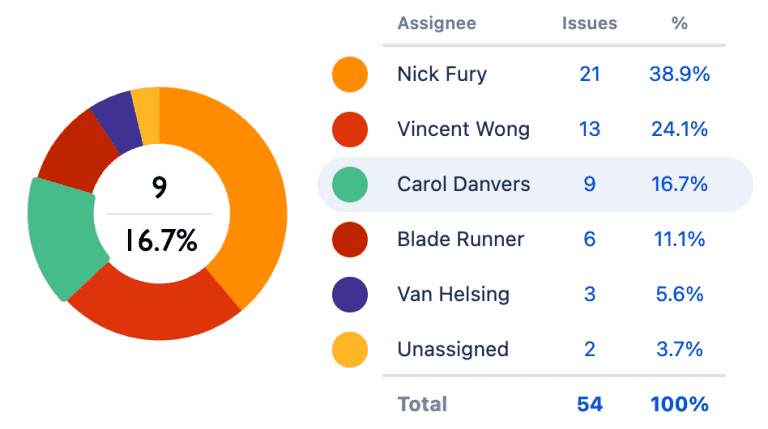
Task: Click the red Vincent Wong legend dot
Action: coord(350,129)
